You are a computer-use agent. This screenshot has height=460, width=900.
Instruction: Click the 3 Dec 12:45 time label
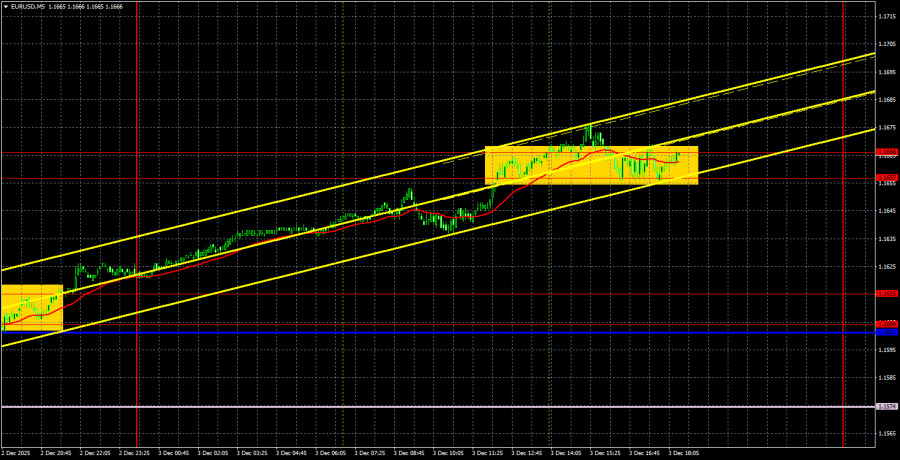[526, 453]
